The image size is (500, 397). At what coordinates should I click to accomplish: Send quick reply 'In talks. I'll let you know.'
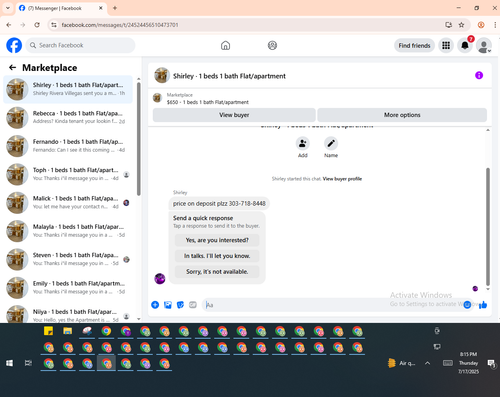coord(217,256)
